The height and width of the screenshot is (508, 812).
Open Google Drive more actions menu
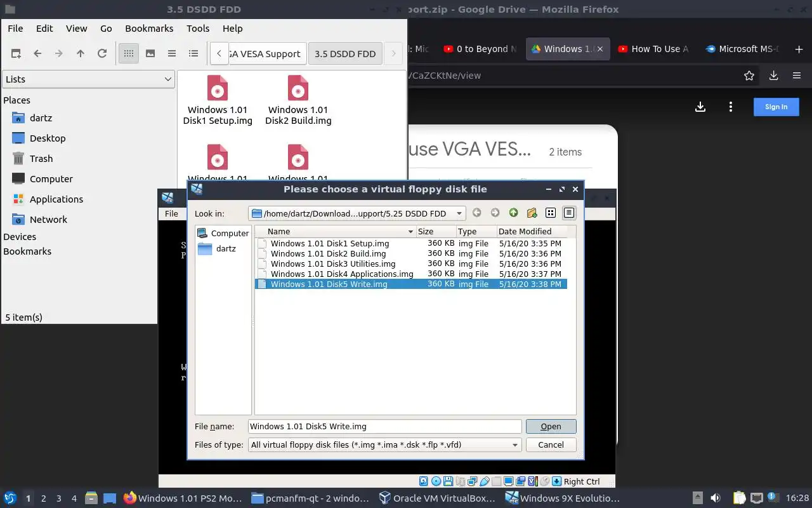coord(731,107)
